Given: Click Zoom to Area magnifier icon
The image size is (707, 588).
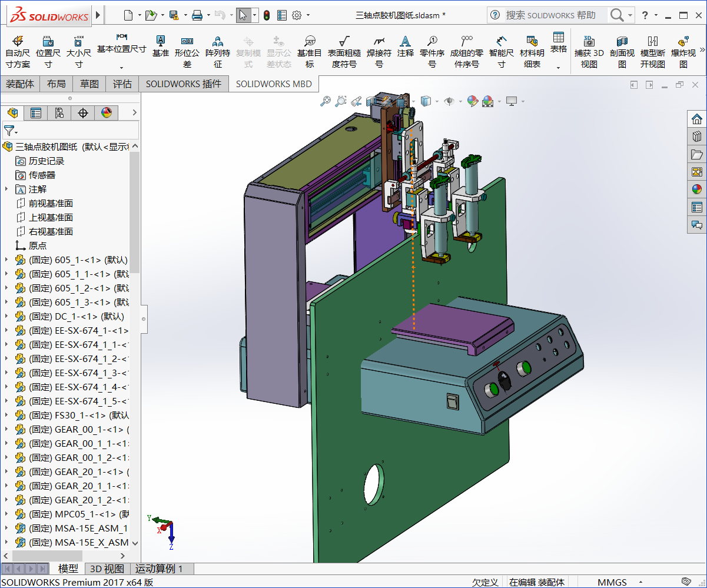Looking at the screenshot, I should [341, 101].
